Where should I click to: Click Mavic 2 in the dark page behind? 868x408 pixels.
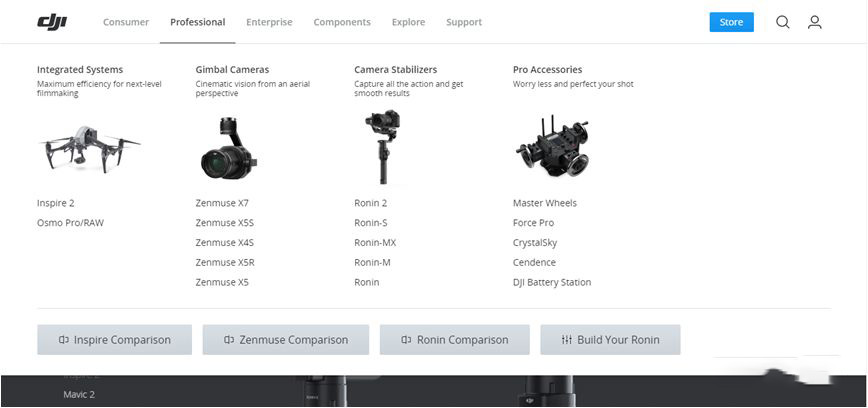point(79,395)
